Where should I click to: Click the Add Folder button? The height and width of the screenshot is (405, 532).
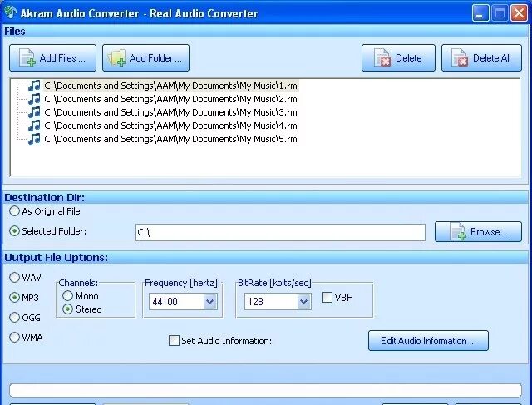pyautogui.click(x=146, y=57)
